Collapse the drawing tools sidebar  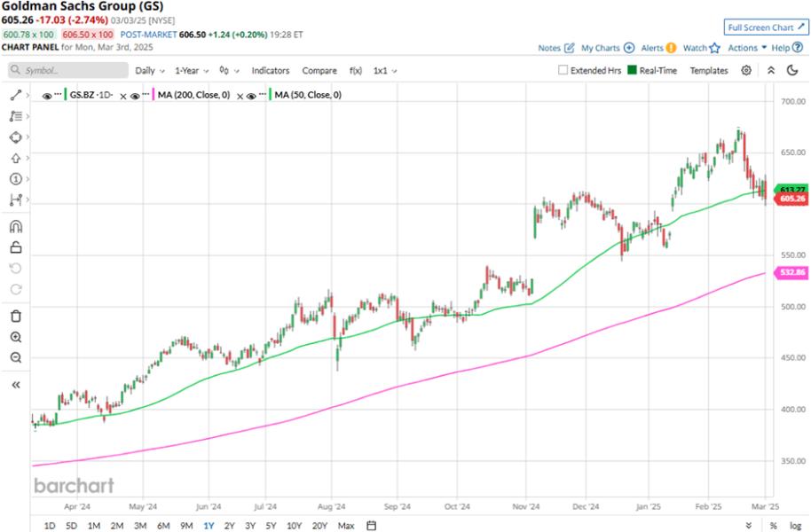pyautogui.click(x=15, y=385)
